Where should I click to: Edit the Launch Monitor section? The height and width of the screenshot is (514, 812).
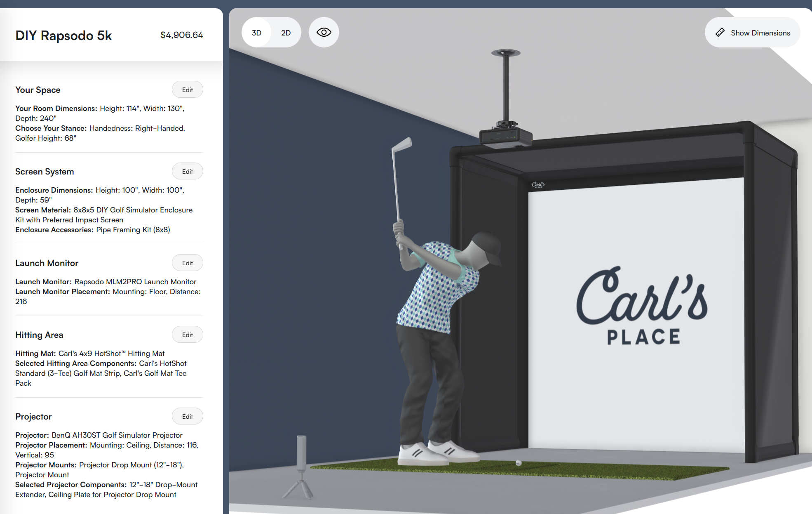click(x=187, y=263)
